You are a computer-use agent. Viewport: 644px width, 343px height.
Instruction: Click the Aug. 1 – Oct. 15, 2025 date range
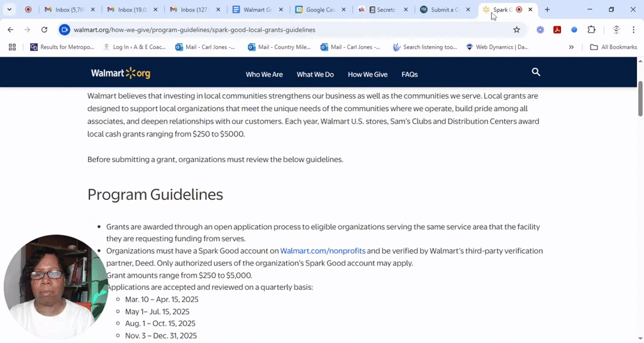click(160, 324)
